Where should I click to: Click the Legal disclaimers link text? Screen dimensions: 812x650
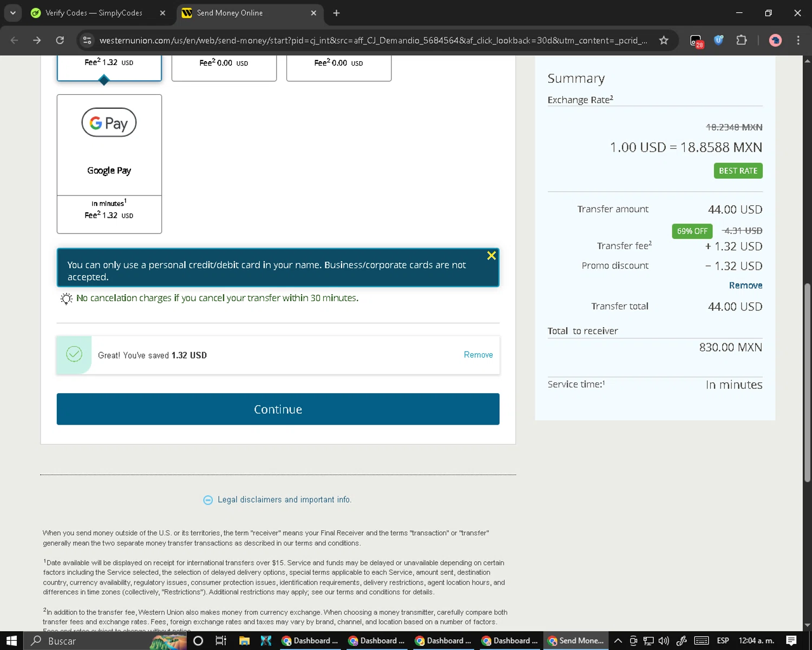[285, 499]
